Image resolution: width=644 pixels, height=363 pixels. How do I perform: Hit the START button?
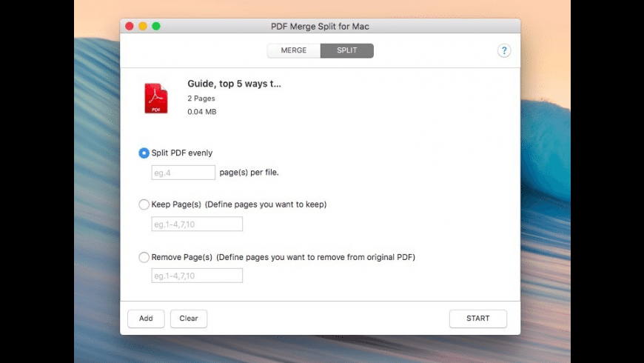click(478, 319)
